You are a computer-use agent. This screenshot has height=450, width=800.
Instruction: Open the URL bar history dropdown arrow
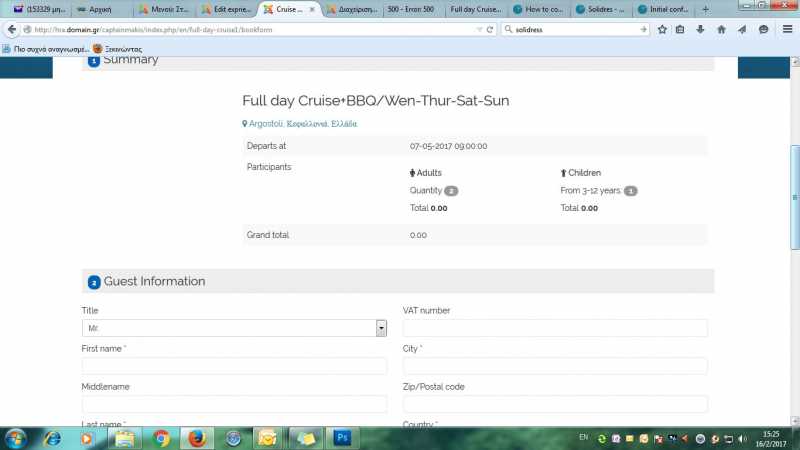477,29
